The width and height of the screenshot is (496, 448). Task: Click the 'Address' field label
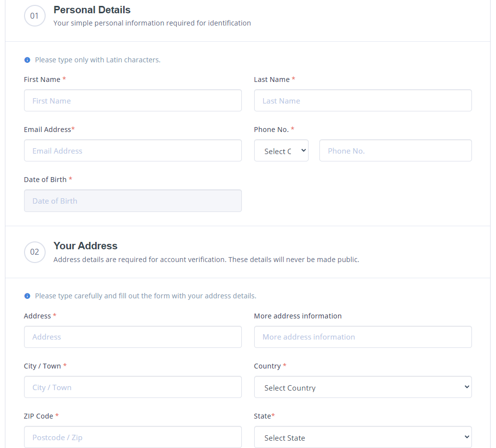pos(37,316)
